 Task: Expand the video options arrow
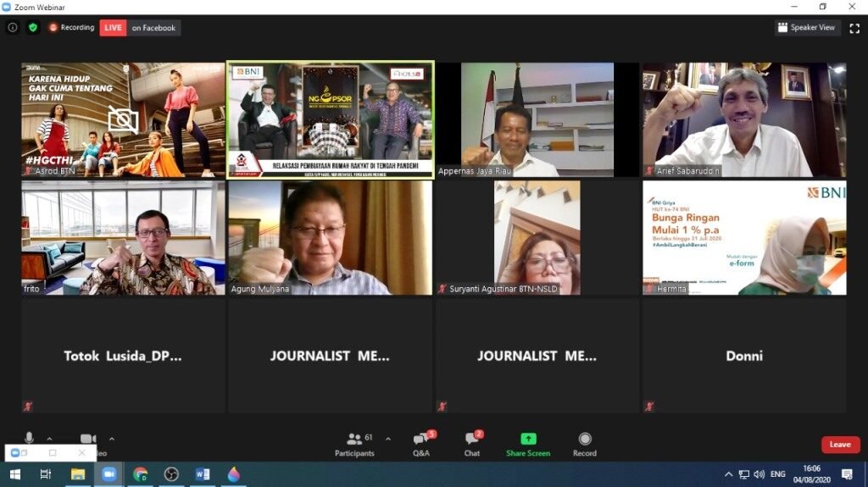[112, 439]
